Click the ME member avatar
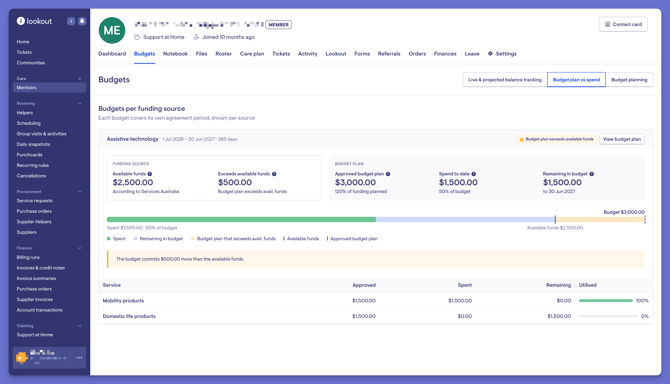 coord(112,30)
